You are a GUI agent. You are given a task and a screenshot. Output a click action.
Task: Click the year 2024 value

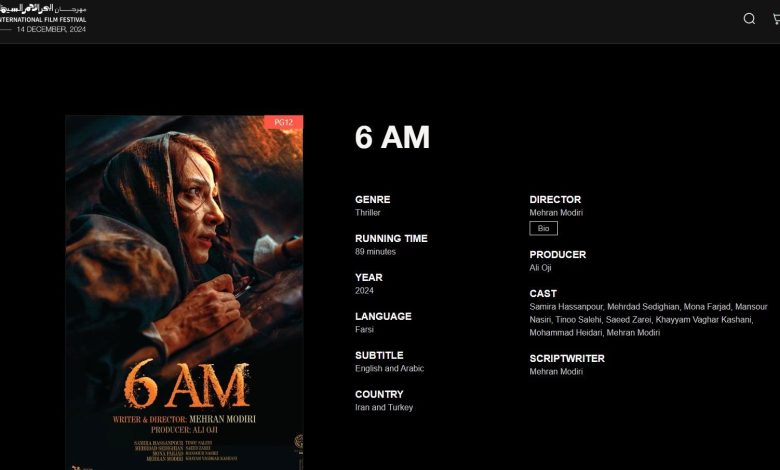pos(364,290)
